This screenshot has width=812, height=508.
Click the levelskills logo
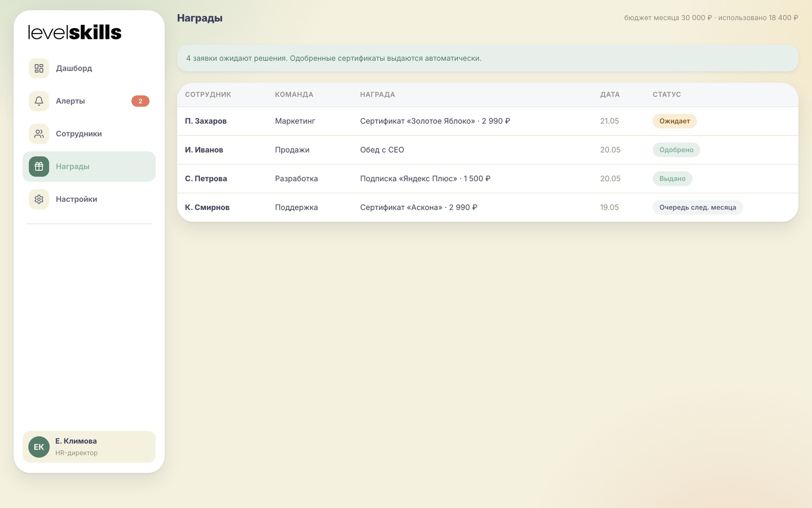click(x=75, y=33)
